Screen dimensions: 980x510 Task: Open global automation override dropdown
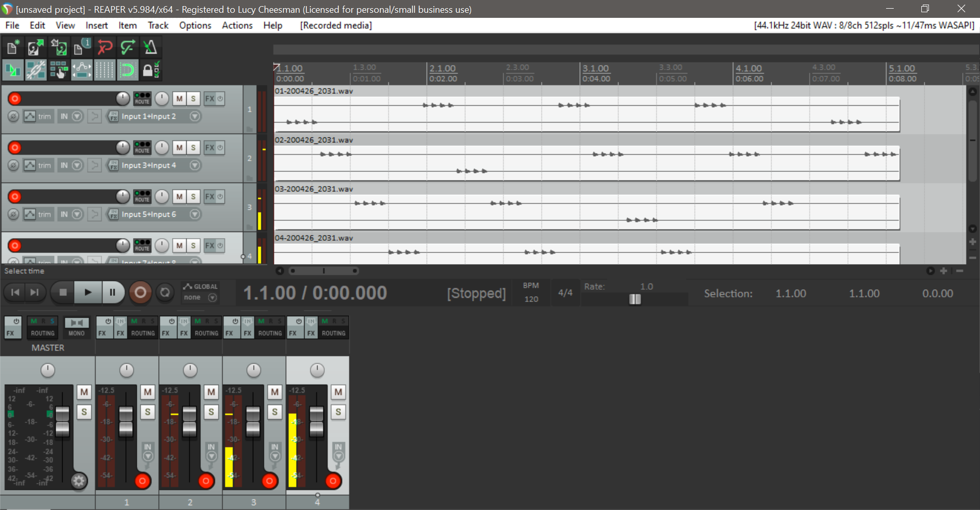point(212,298)
